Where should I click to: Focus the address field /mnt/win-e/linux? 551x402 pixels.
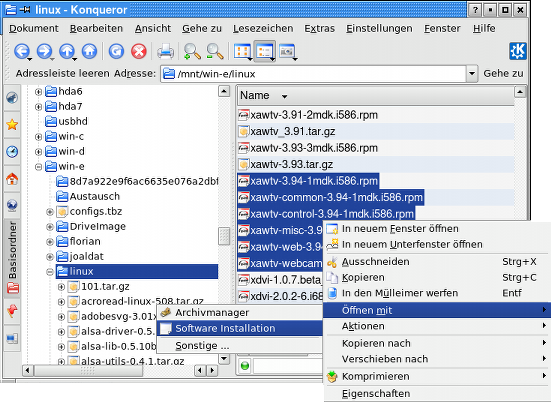[313, 74]
